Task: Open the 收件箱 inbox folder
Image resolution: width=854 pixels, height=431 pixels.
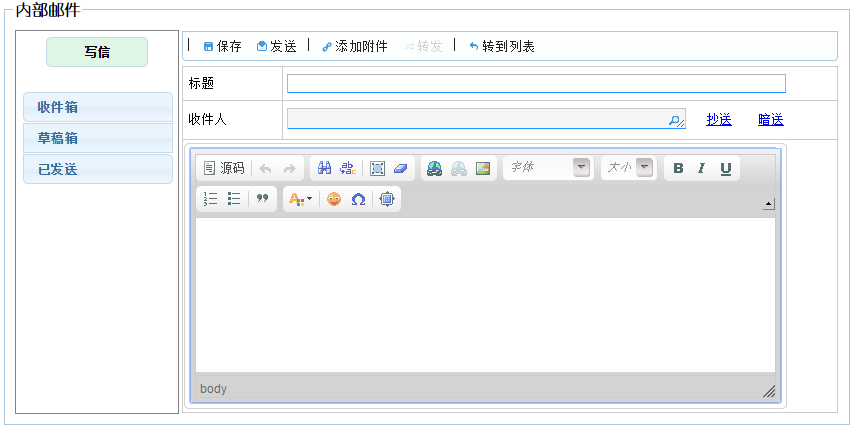Action: [98, 107]
